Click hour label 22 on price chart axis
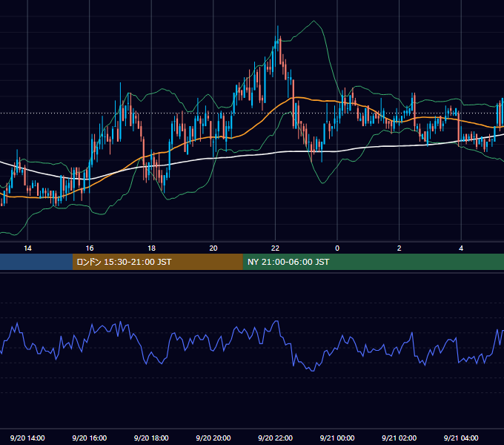Screen dimensions: 504x445 coord(275,248)
